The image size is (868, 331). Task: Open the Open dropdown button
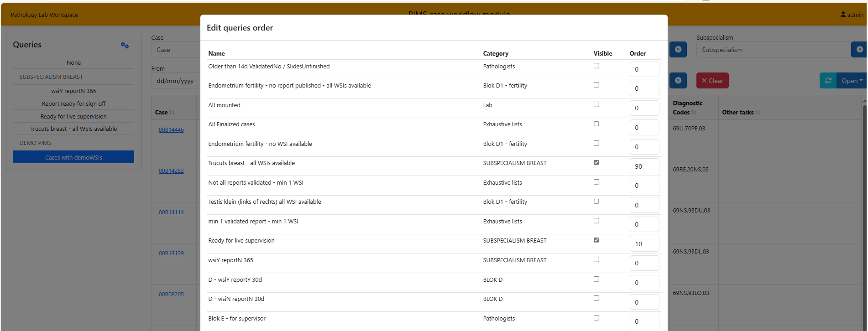tap(852, 81)
